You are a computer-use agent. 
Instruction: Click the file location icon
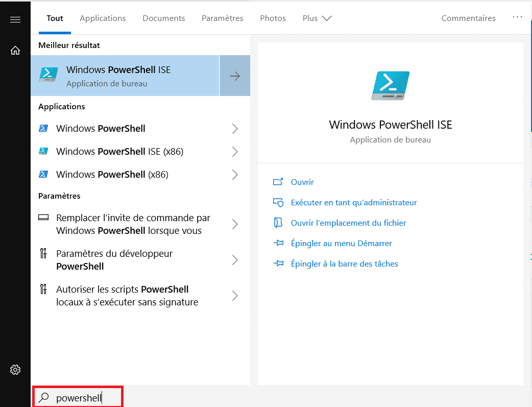[x=278, y=223]
